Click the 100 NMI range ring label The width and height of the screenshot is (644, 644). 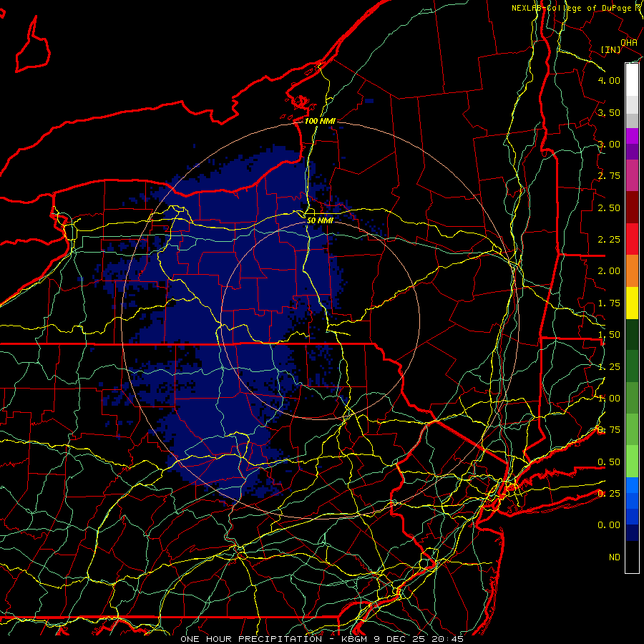tap(320, 121)
